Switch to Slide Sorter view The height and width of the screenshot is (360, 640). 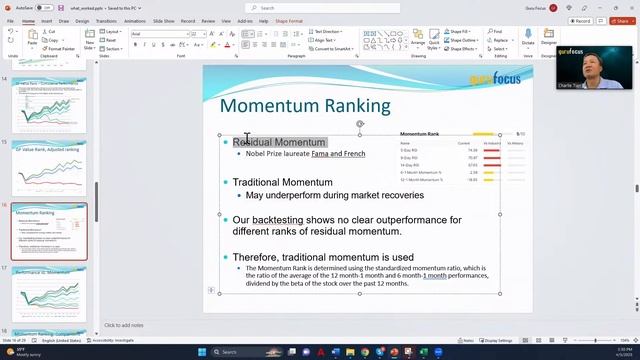(538, 340)
